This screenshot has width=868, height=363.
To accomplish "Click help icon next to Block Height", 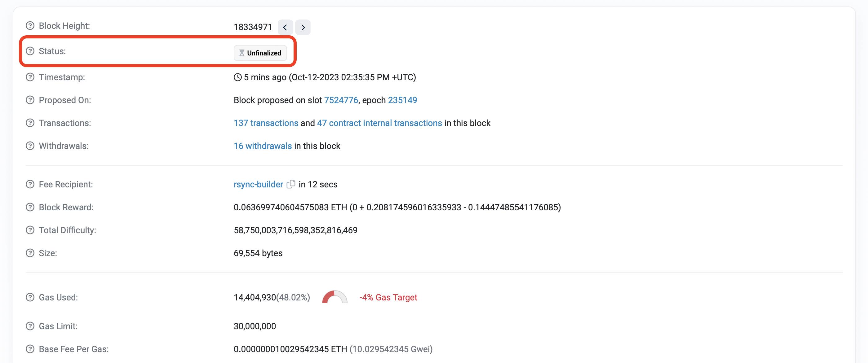I will pos(30,26).
